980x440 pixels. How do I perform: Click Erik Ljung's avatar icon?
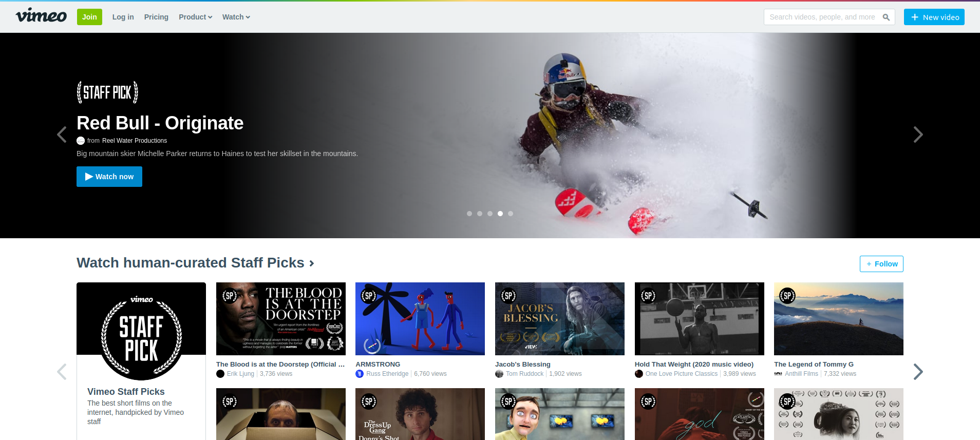220,374
